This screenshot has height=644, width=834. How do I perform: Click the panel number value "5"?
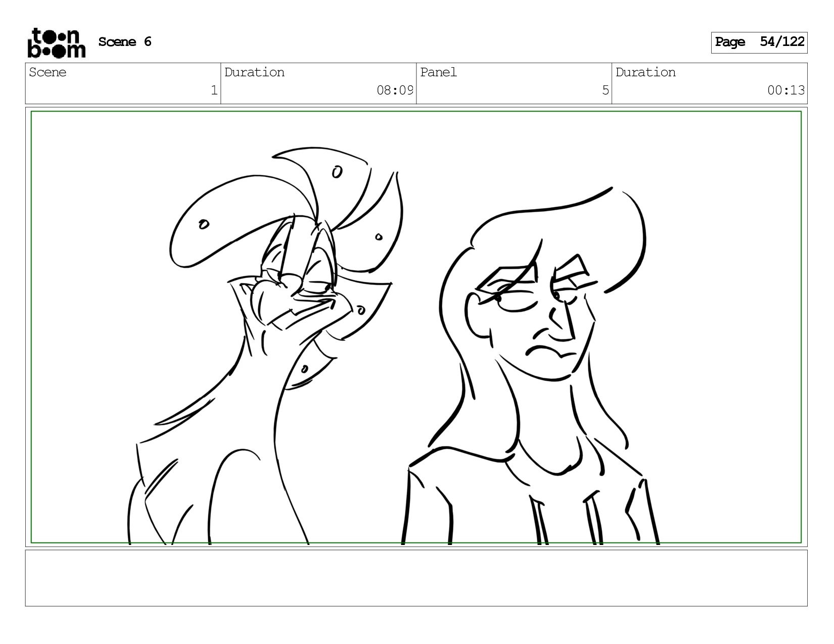(605, 90)
